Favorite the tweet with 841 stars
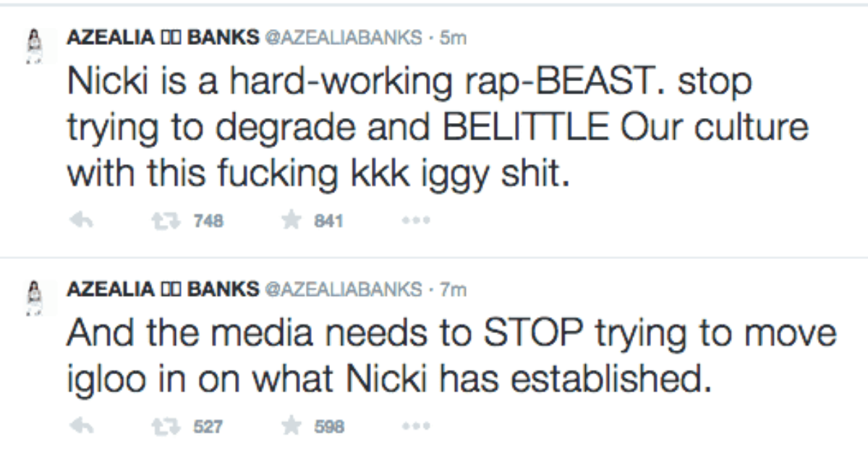 click(x=290, y=221)
